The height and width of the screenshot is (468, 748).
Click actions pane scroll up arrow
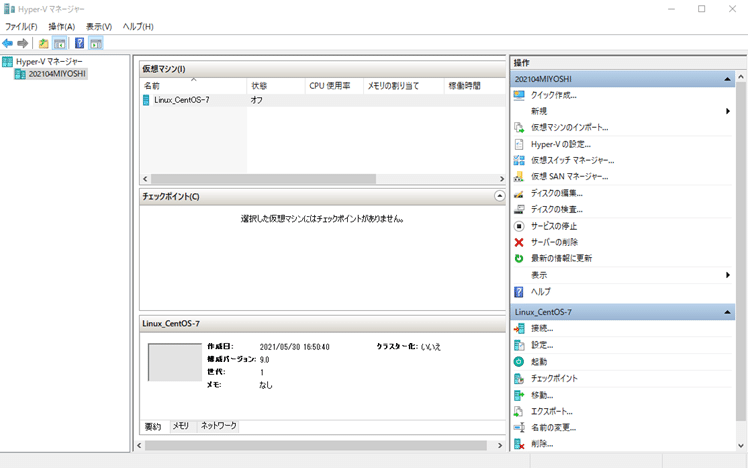point(740,76)
